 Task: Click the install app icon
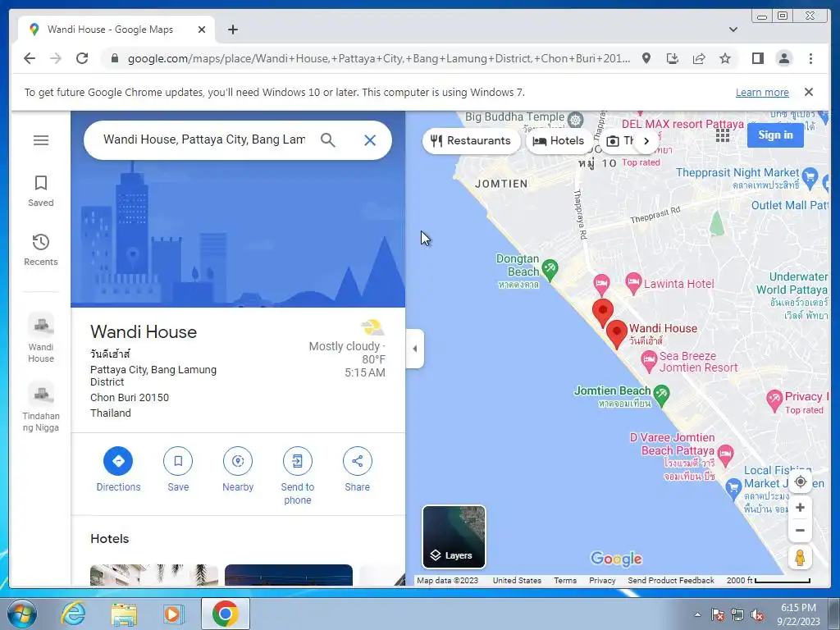[673, 58]
